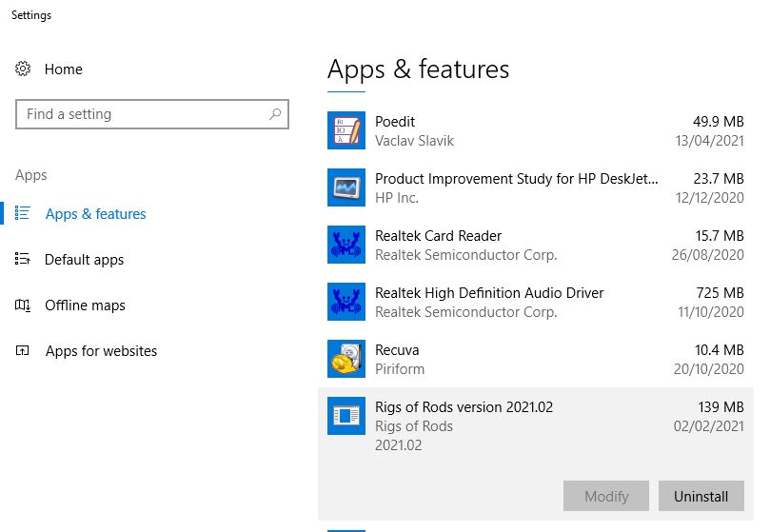Image resolution: width=770 pixels, height=532 pixels.
Task: Click the Default apps icon
Action: [23, 259]
